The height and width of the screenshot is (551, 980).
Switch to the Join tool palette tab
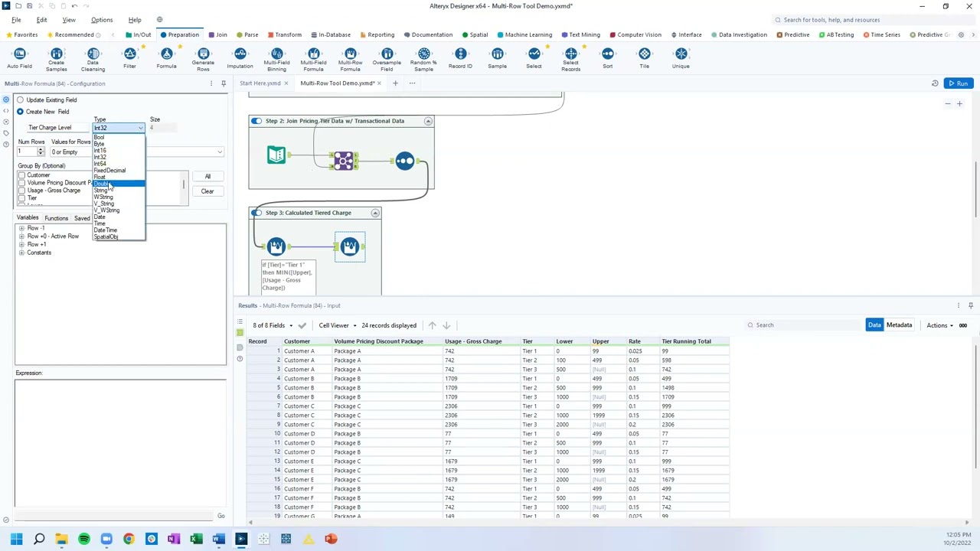[x=217, y=34]
